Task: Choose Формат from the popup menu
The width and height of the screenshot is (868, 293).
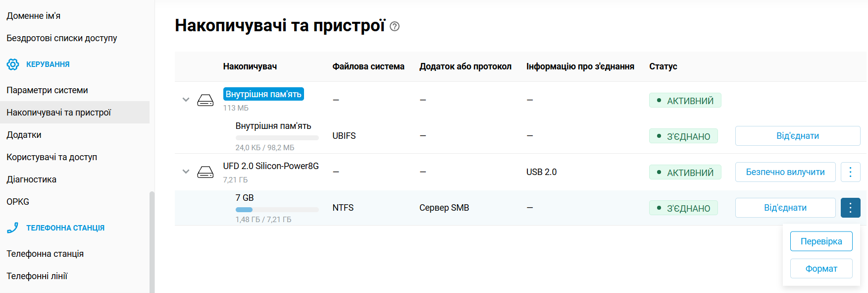Action: click(821, 269)
